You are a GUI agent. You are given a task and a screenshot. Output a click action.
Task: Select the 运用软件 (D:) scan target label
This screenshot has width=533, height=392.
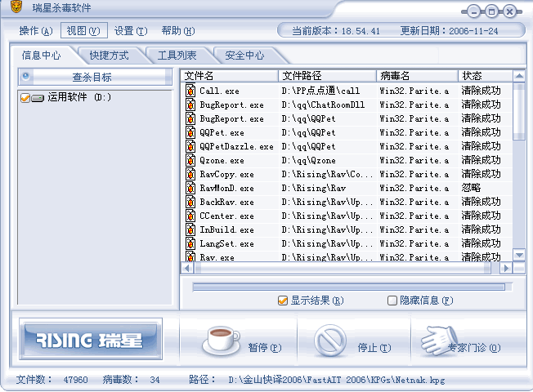pos(79,97)
